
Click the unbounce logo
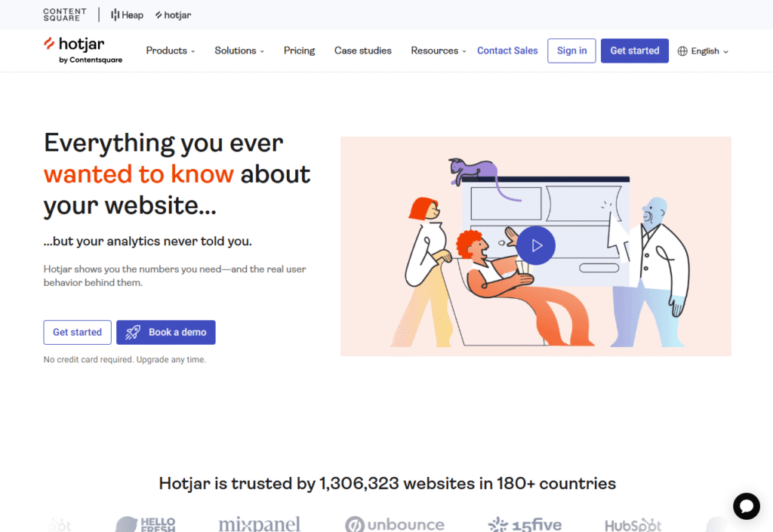point(395,524)
